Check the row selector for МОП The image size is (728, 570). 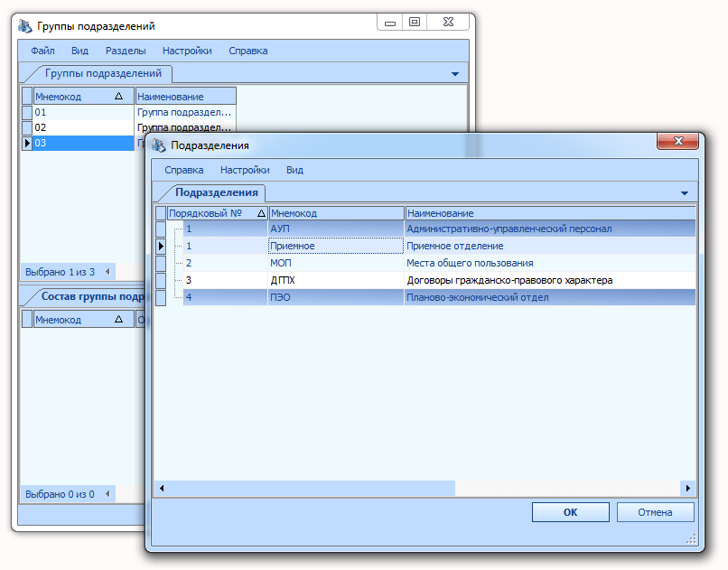click(161, 263)
